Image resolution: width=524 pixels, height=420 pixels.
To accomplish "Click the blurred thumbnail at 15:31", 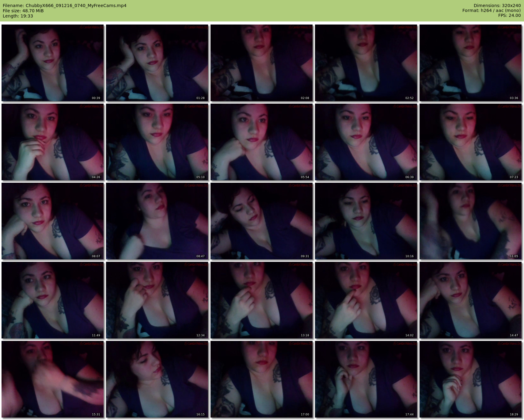I will coord(53,379).
